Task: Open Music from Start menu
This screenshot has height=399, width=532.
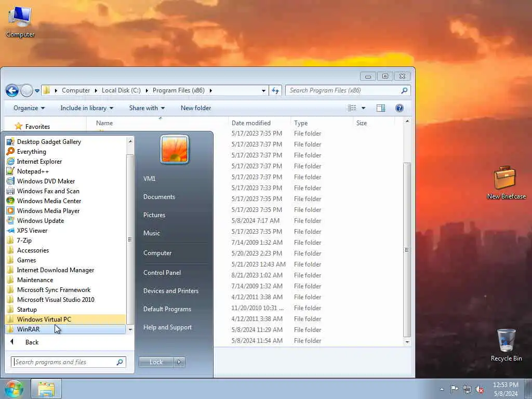Action: click(151, 233)
